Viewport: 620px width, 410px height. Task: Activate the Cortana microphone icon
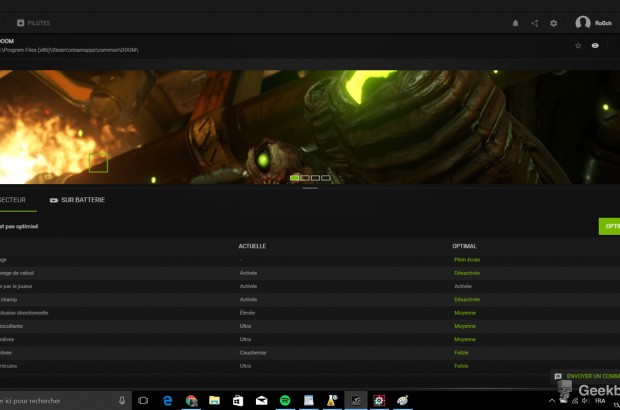coord(122,400)
